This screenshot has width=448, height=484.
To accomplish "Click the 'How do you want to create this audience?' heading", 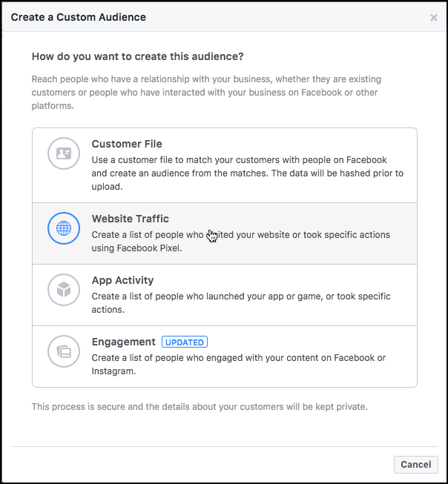I will tap(138, 56).
